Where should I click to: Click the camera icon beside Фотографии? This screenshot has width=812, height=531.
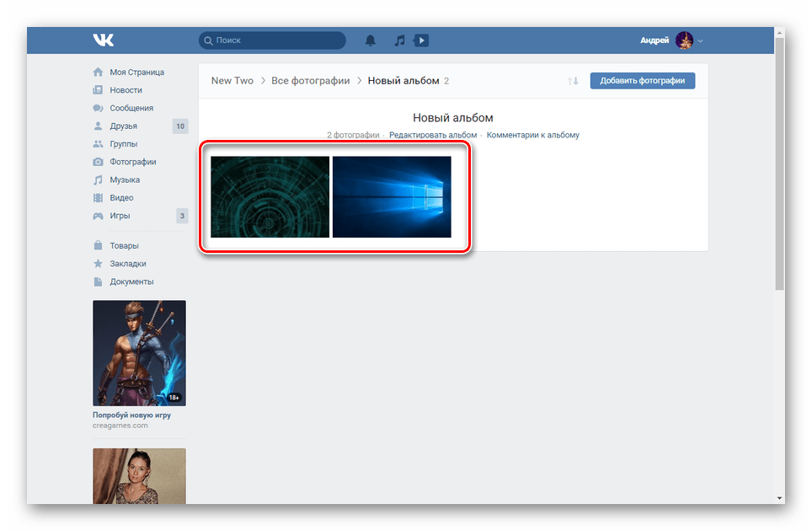pyautogui.click(x=98, y=162)
